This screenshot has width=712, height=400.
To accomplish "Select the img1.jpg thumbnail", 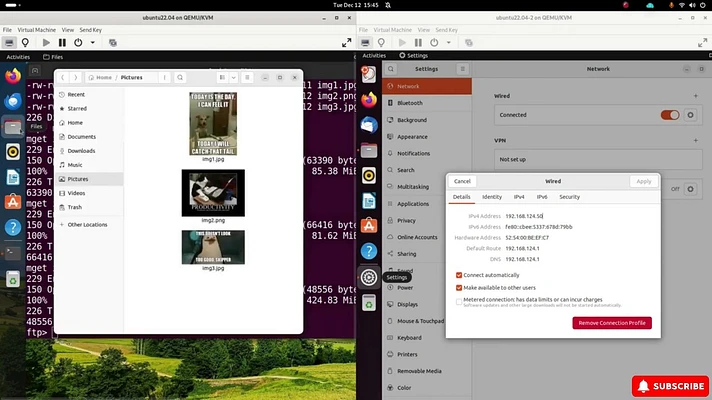I will 213,123.
